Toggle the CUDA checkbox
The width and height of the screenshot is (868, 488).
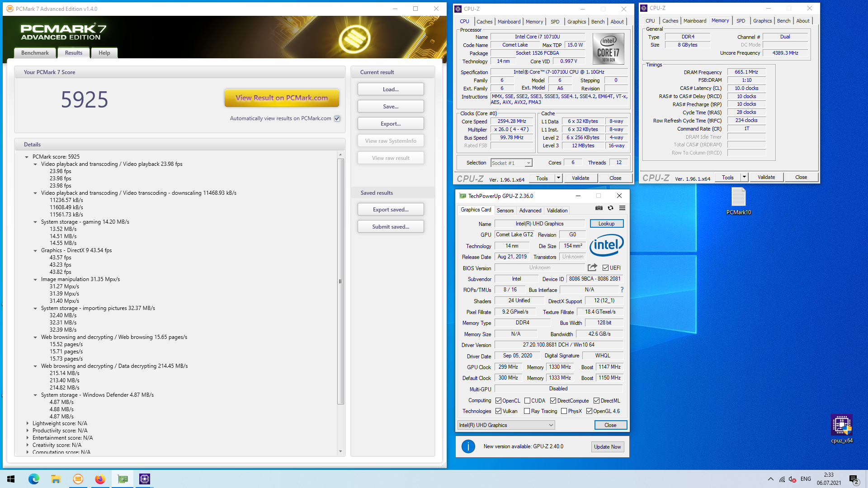coord(527,400)
